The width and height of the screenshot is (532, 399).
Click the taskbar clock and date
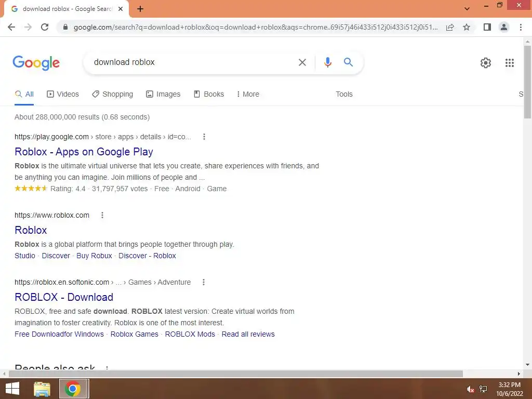pyautogui.click(x=510, y=389)
